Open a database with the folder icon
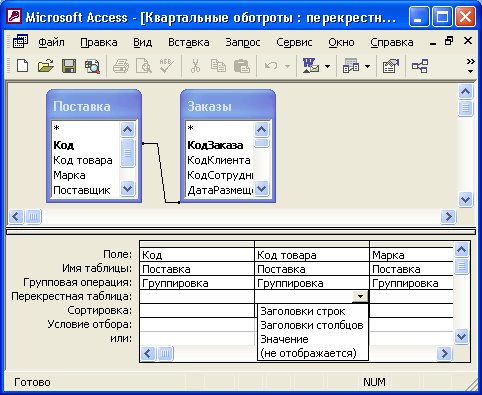 [x=46, y=66]
